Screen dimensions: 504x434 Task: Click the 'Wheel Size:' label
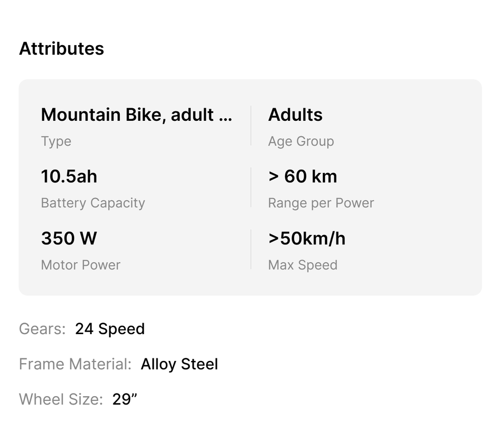pos(61,399)
